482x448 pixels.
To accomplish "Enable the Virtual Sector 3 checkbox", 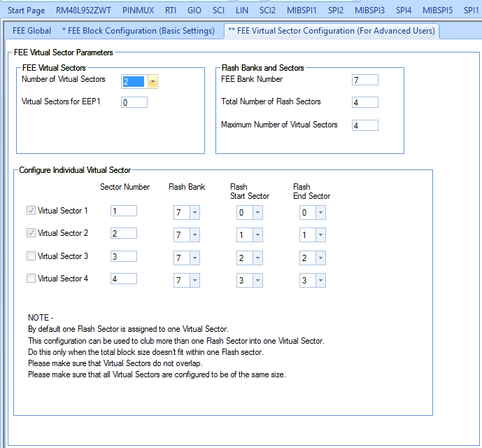I will 31,256.
